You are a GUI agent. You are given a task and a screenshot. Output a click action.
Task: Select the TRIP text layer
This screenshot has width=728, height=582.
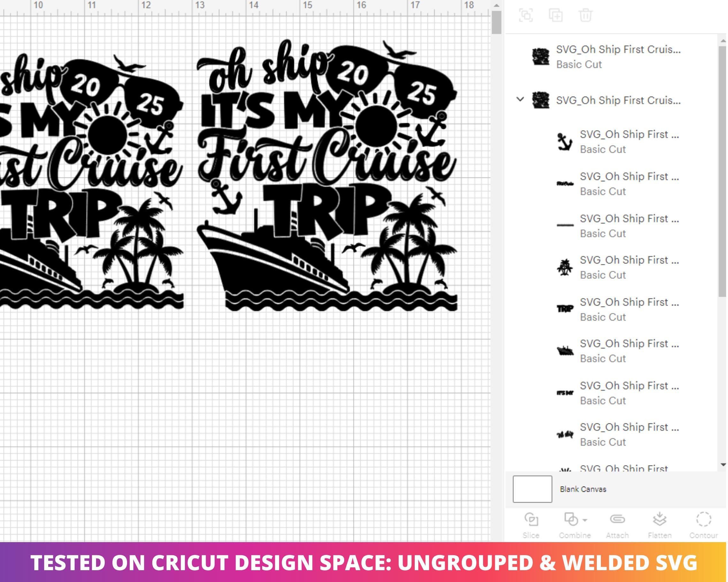(618, 310)
